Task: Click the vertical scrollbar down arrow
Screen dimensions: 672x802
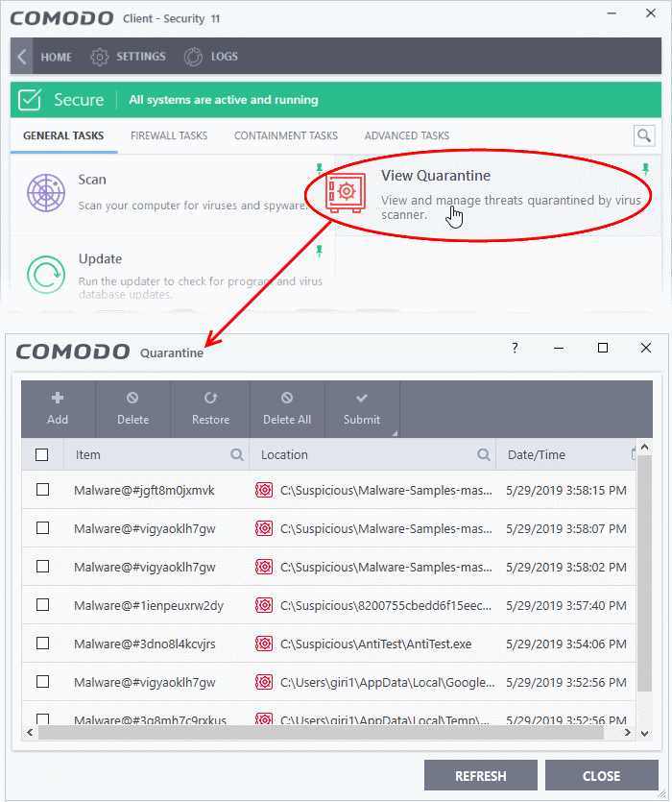Action: point(644,733)
